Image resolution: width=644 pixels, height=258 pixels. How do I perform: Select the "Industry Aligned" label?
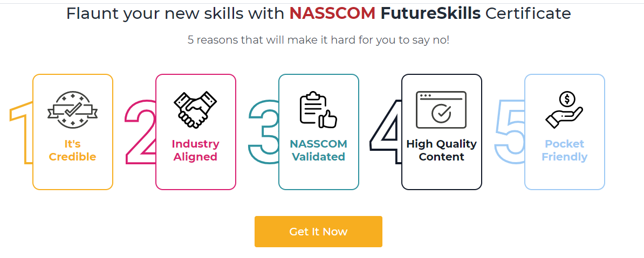195,150
